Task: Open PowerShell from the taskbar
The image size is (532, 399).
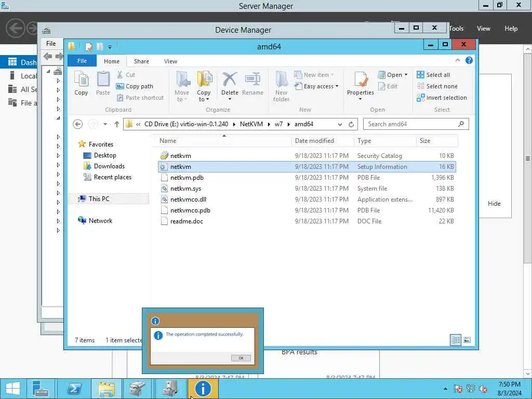Action: pyautogui.click(x=74, y=389)
